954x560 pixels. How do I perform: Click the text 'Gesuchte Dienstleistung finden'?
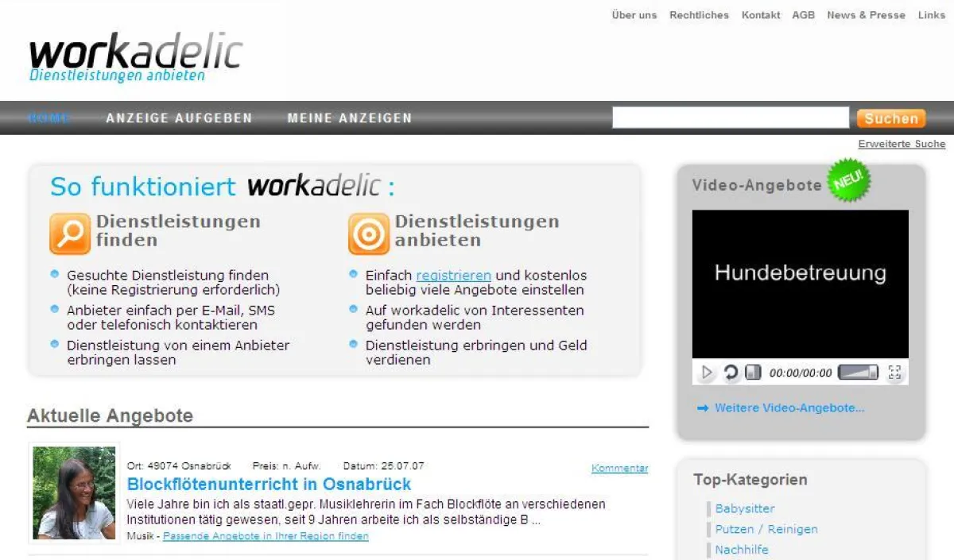[168, 276]
